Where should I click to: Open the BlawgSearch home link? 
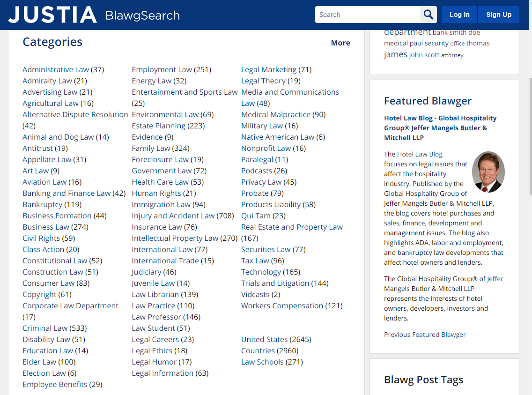pyautogui.click(x=142, y=15)
